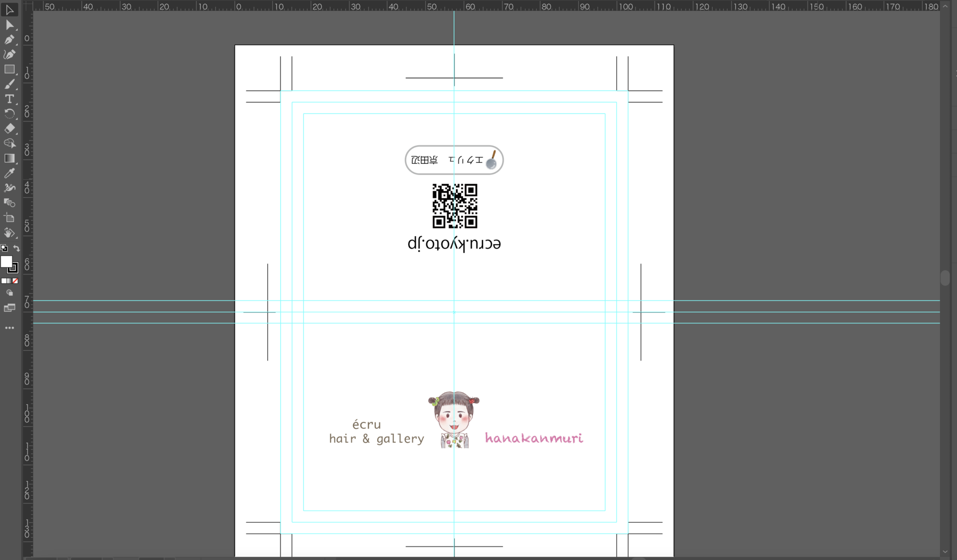957x560 pixels.
Task: Click the ruler origin corner box
Action: pos(28,6)
